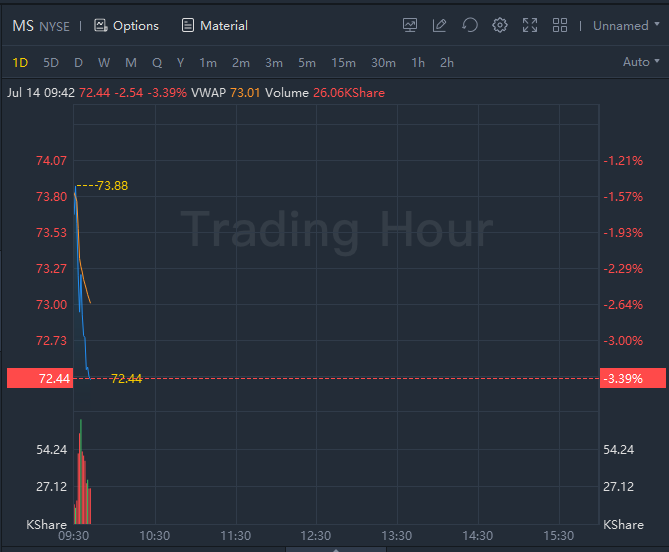Image resolution: width=669 pixels, height=552 pixels.
Task: Toggle fullscreen chart view icon
Action: [530, 26]
